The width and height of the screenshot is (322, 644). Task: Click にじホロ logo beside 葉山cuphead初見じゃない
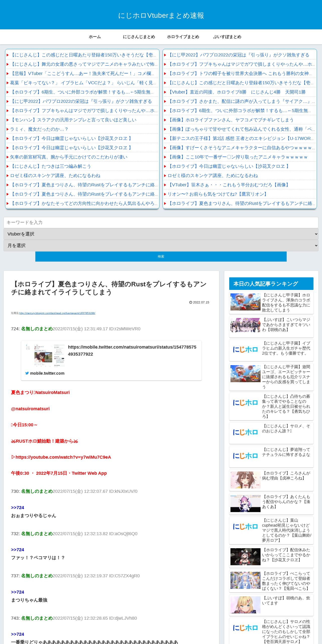[245, 527]
